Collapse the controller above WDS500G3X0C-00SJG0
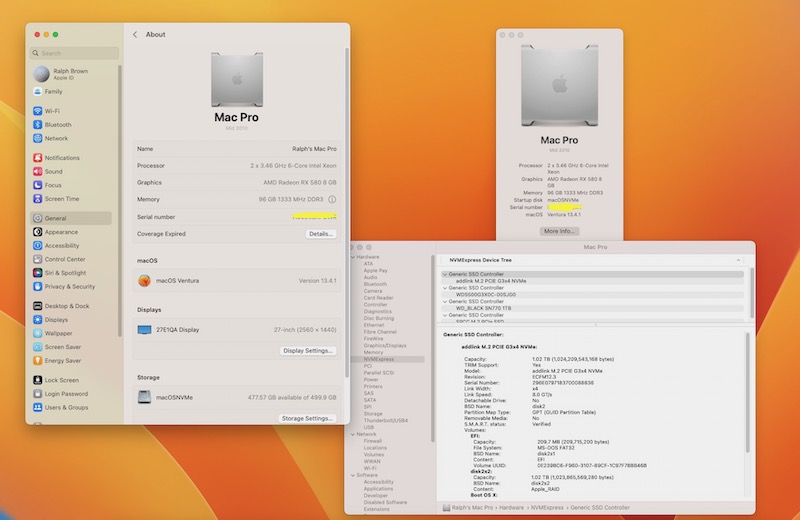800x520 pixels. (x=445, y=288)
